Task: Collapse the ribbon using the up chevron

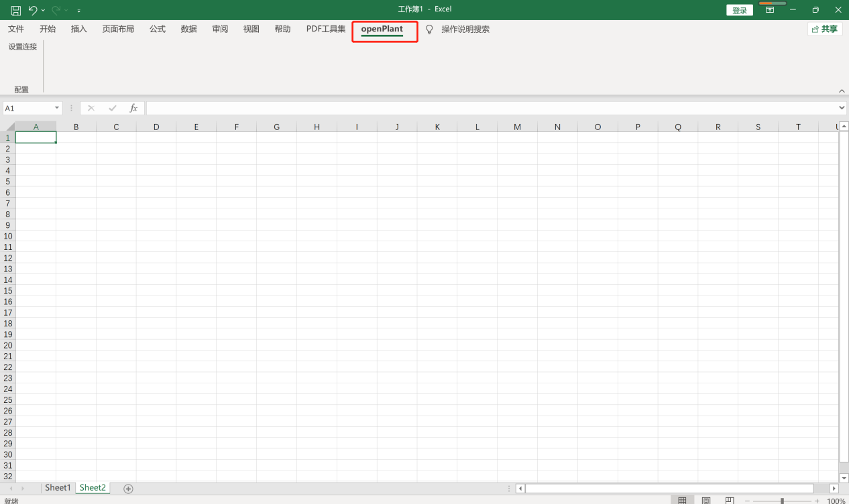Action: pyautogui.click(x=842, y=90)
